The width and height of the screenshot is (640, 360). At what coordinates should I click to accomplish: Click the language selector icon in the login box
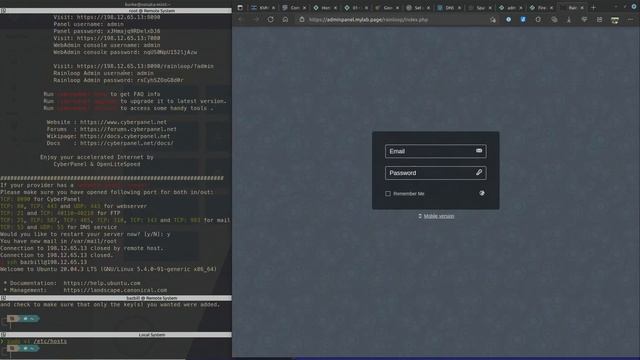click(x=482, y=193)
